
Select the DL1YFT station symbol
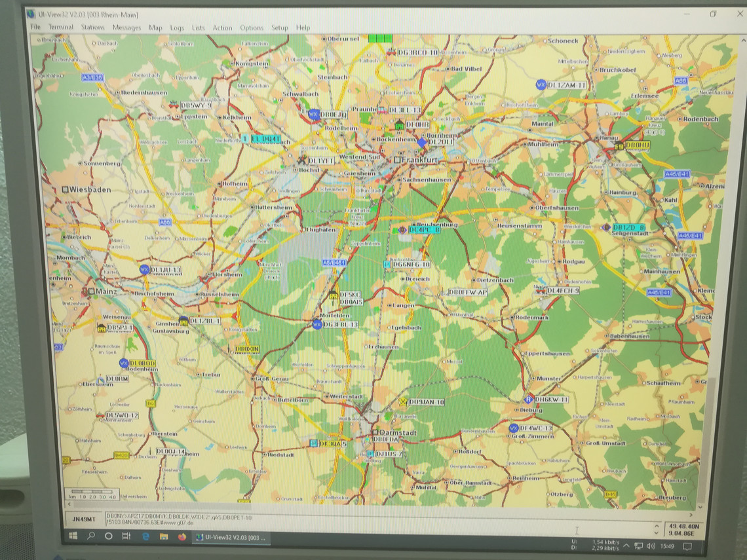pos(302,160)
